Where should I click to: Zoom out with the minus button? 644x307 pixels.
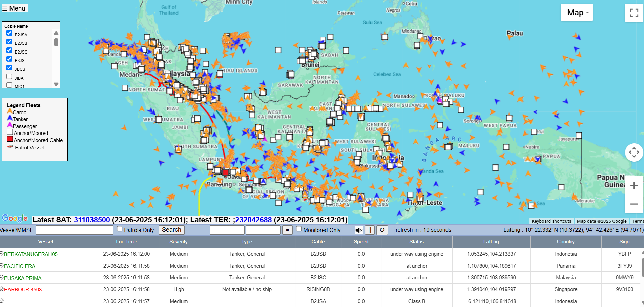coord(634,204)
